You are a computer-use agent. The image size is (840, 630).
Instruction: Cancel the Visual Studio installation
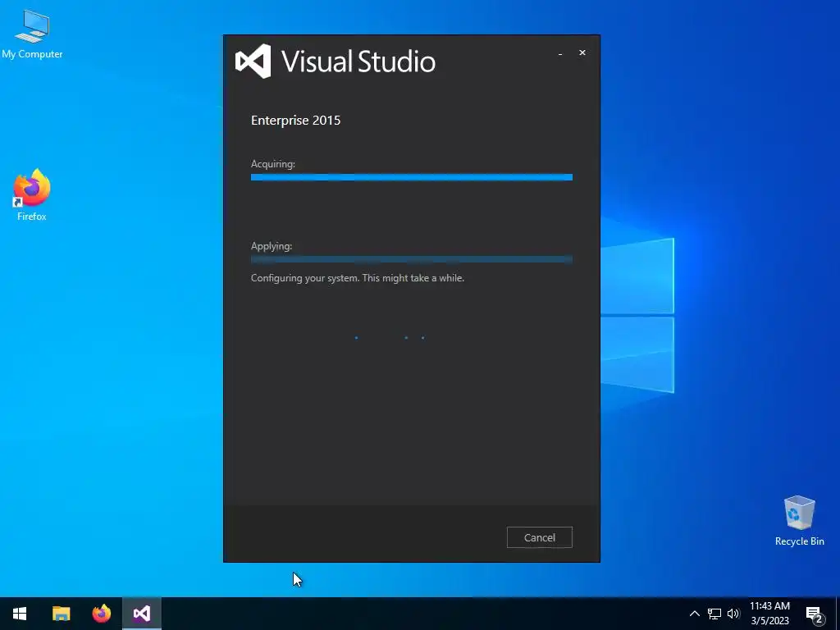pos(540,537)
